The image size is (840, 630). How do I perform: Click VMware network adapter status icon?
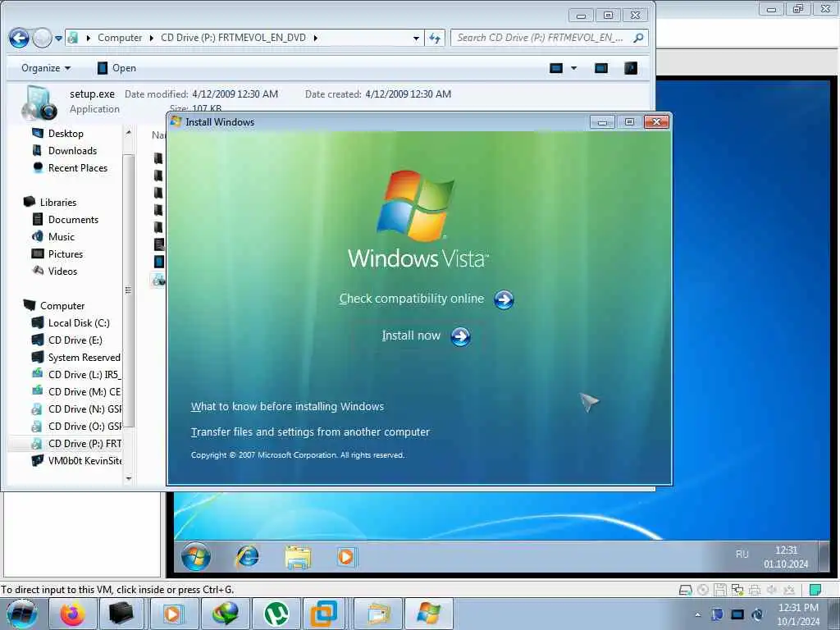pos(737,590)
